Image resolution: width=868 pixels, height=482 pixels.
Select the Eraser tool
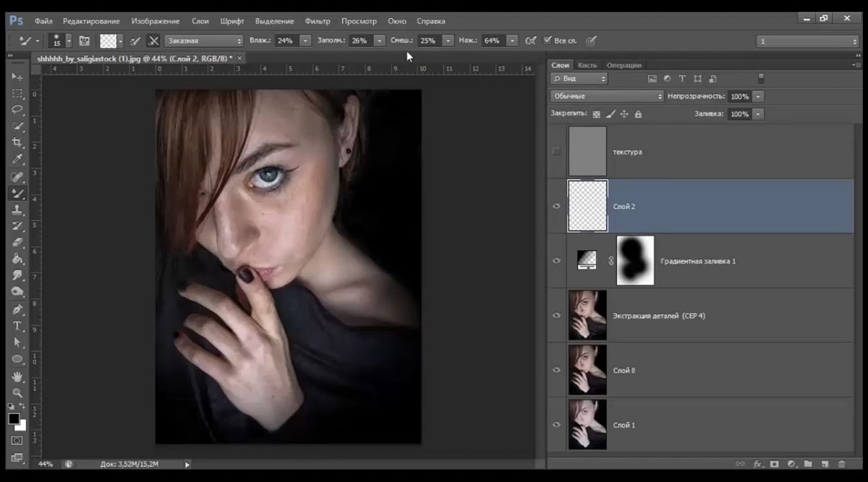tap(17, 243)
